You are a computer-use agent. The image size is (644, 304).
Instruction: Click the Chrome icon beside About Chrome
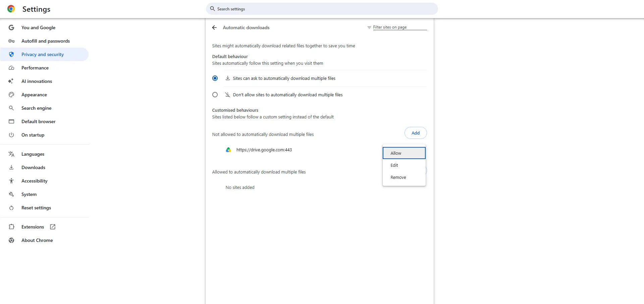coord(11,240)
